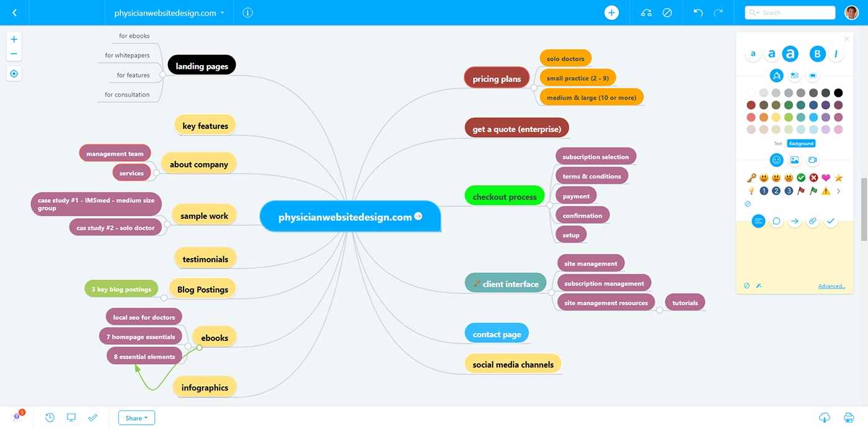Viewport: 868px width, 429px height.
Task: Pick the bright blue color swatch
Action: click(x=813, y=117)
